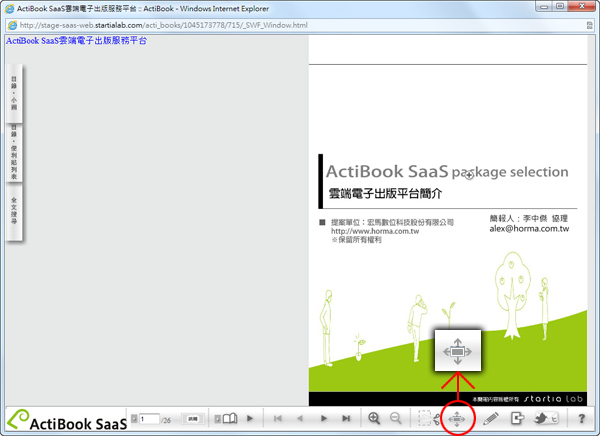Image resolution: width=600 pixels, height=436 pixels.
Task: Click the open book spread view icon
Action: [230, 418]
